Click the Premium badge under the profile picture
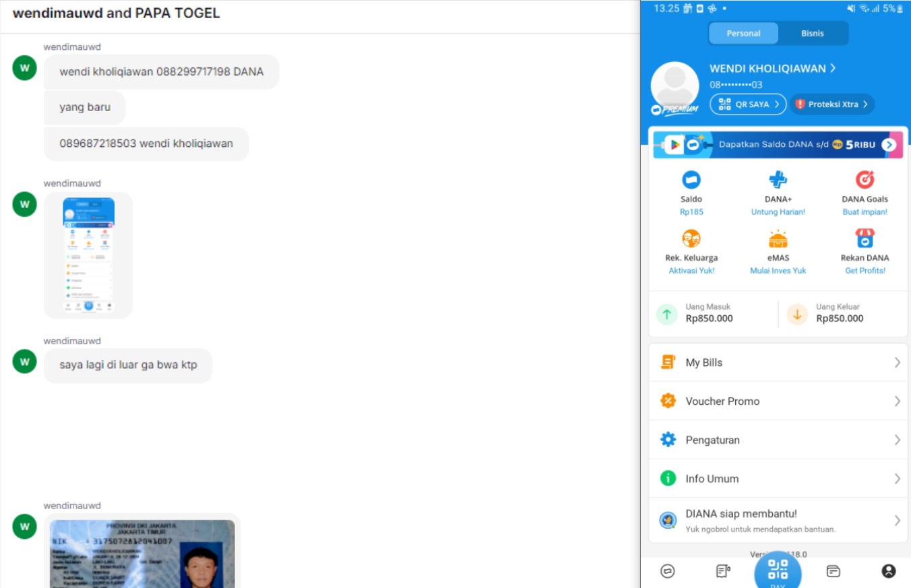 pyautogui.click(x=674, y=110)
